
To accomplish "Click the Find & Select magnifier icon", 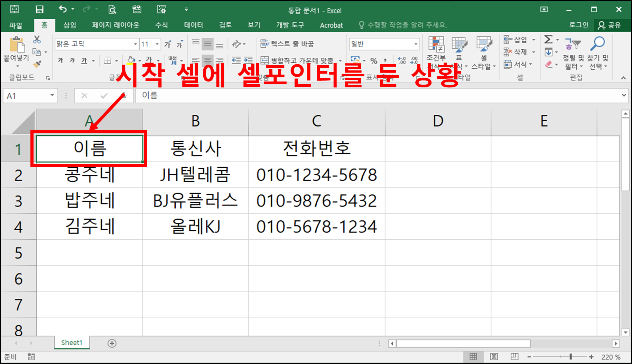I will pyautogui.click(x=597, y=44).
